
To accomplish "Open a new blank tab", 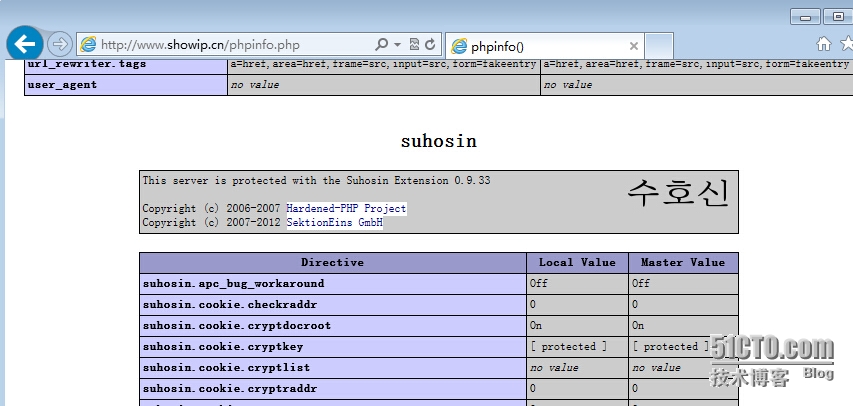I will pyautogui.click(x=659, y=46).
